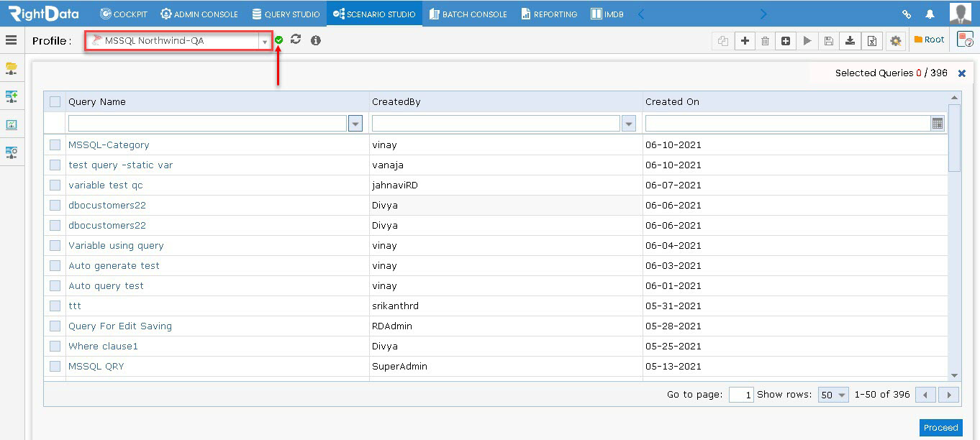The width and height of the screenshot is (980, 440).
Task: Check the Auto generate test row checkbox
Action: (x=55, y=265)
